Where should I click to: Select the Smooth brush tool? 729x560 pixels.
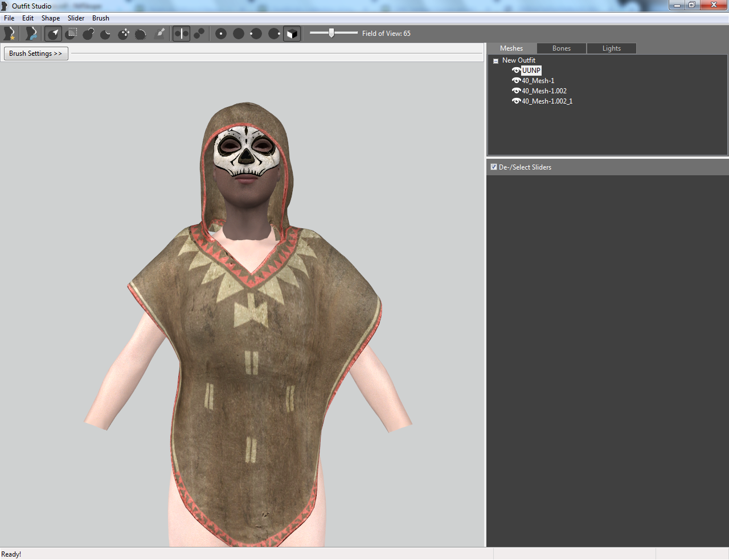pos(141,34)
